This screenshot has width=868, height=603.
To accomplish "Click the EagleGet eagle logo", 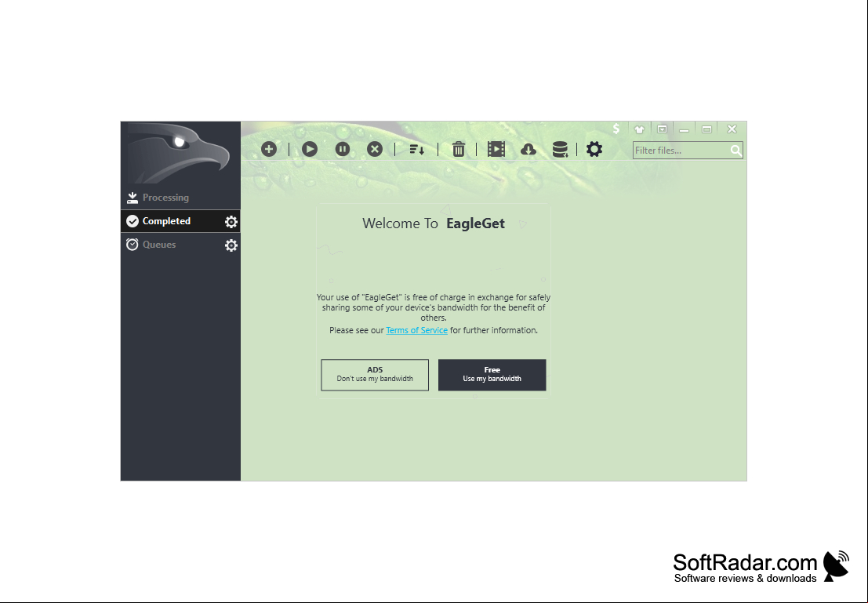I will [x=178, y=153].
